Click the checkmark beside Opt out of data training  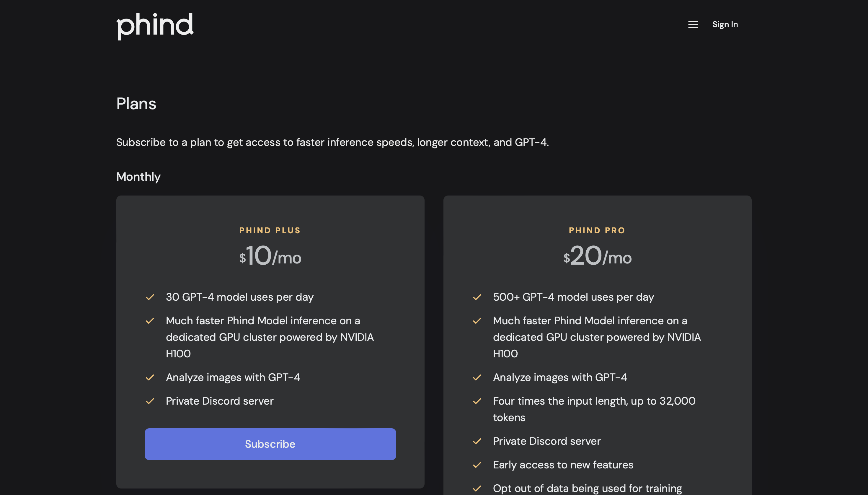(477, 488)
